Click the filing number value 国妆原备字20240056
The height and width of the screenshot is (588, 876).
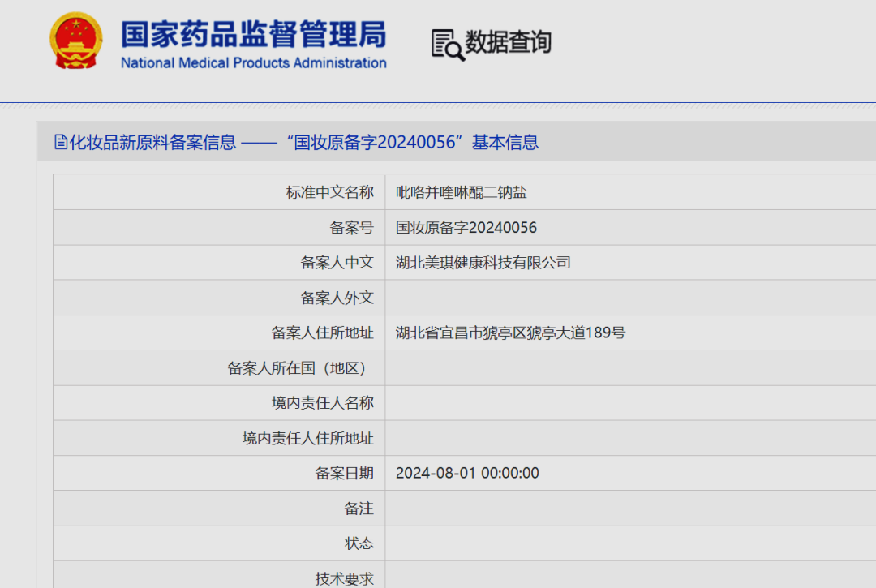[x=466, y=228]
